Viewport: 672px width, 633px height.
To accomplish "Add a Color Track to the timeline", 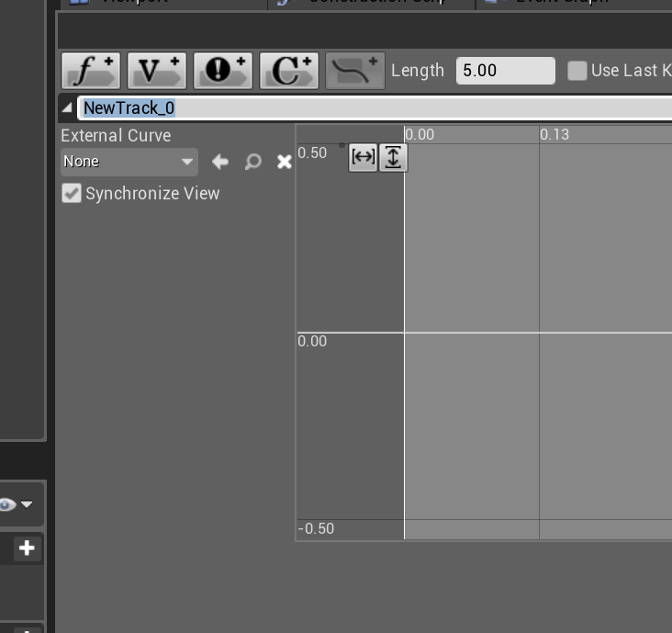I will pos(289,71).
